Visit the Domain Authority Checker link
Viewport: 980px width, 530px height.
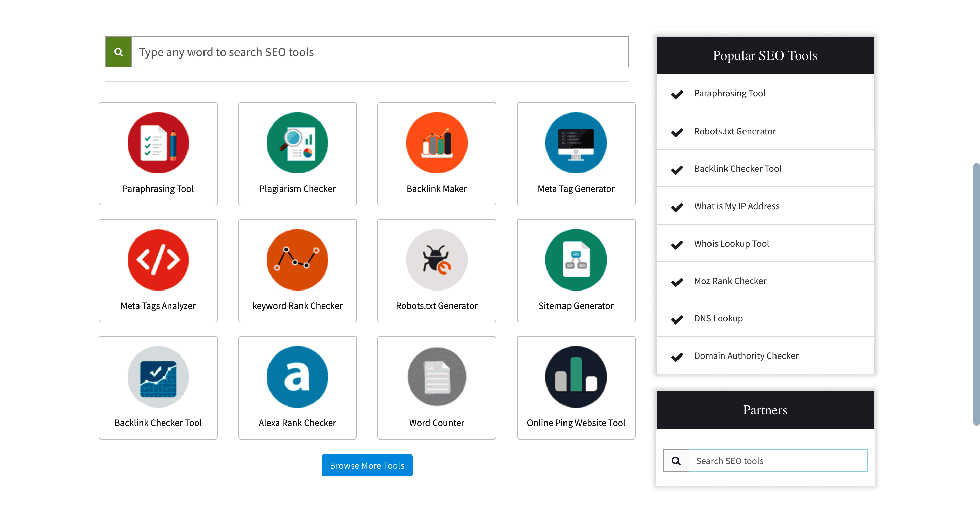746,355
